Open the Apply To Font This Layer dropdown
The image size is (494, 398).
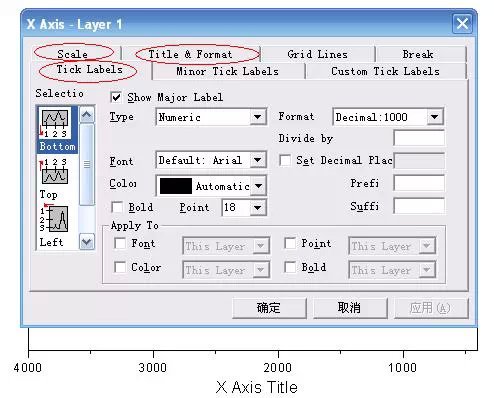tap(261, 246)
